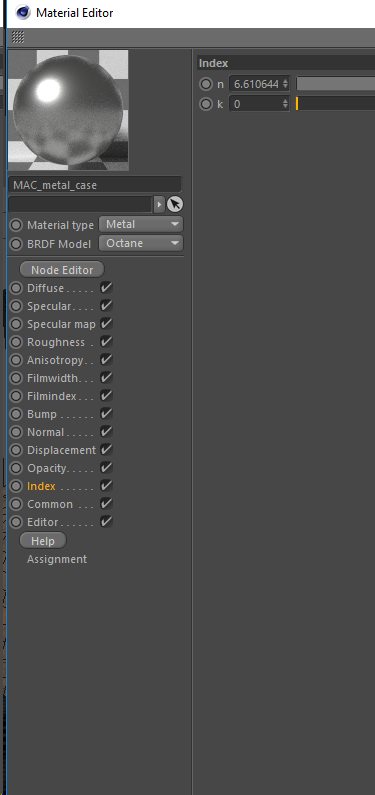The height and width of the screenshot is (795, 375).
Task: Select the Normal channel
Action: pyautogui.click(x=46, y=432)
